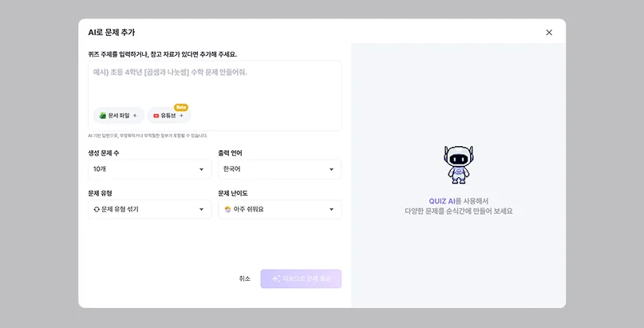The height and width of the screenshot is (328, 644).
Task: Click the QUIZ AI robot mascot
Action: coord(458,164)
